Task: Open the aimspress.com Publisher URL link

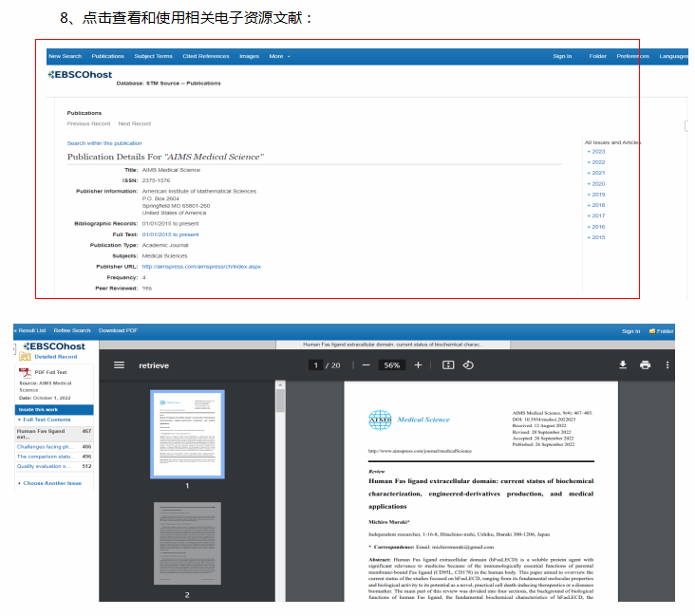Action: click(x=201, y=267)
